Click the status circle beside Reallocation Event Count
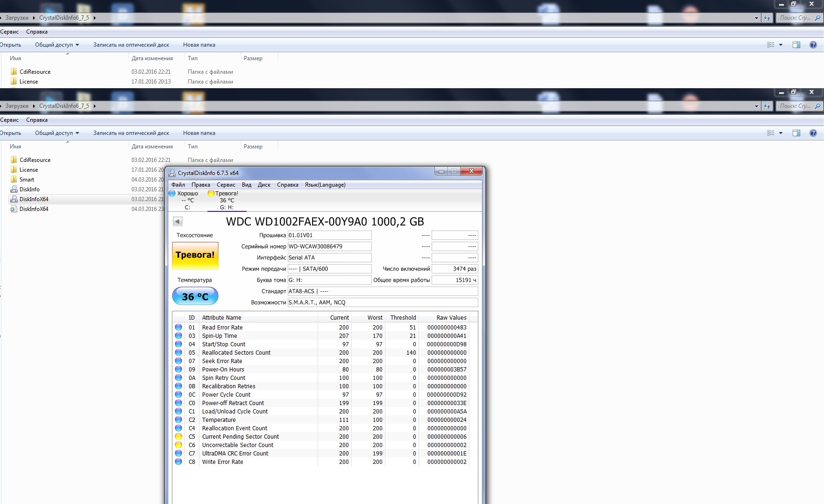Screen dimensions: 824x504 coord(178,428)
